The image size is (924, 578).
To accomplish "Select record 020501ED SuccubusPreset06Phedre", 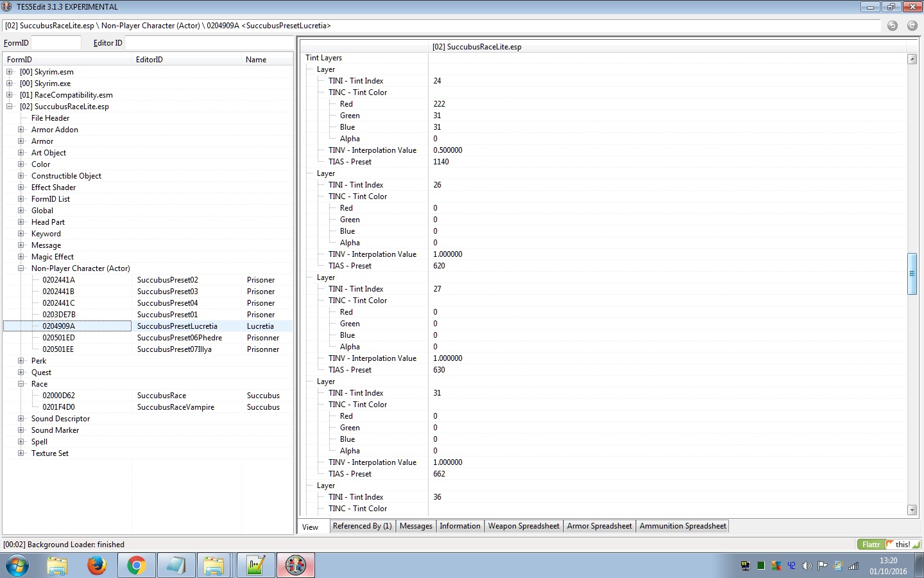I will [x=148, y=338].
